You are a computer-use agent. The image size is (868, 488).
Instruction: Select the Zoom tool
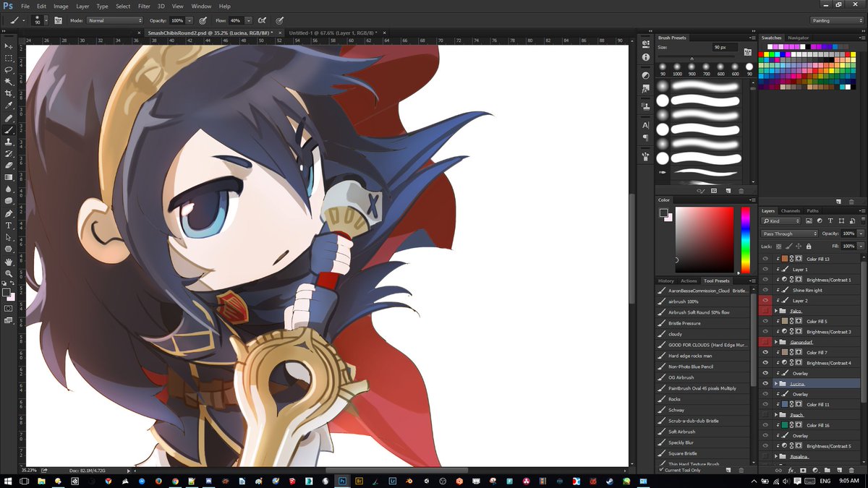pos(9,273)
